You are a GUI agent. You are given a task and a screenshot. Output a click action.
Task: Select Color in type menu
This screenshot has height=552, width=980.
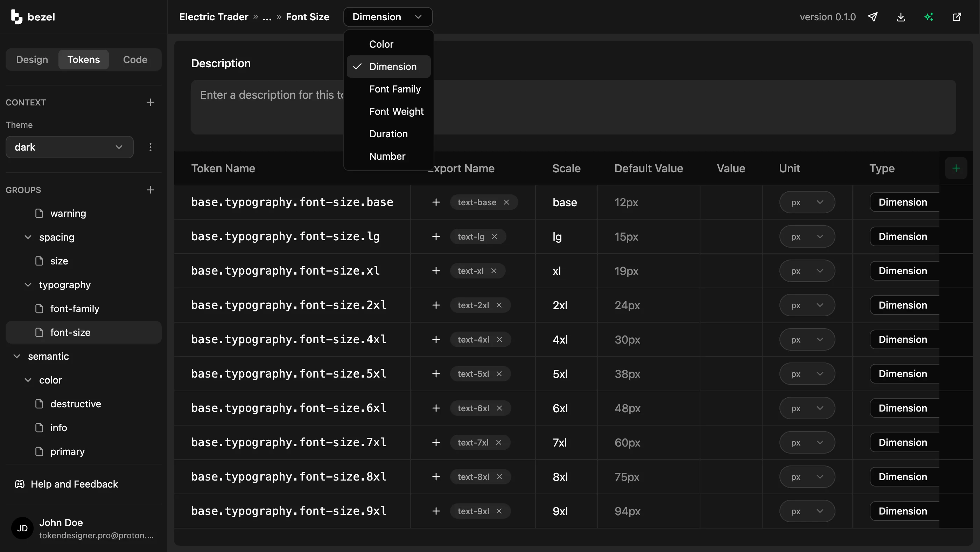(388, 44)
